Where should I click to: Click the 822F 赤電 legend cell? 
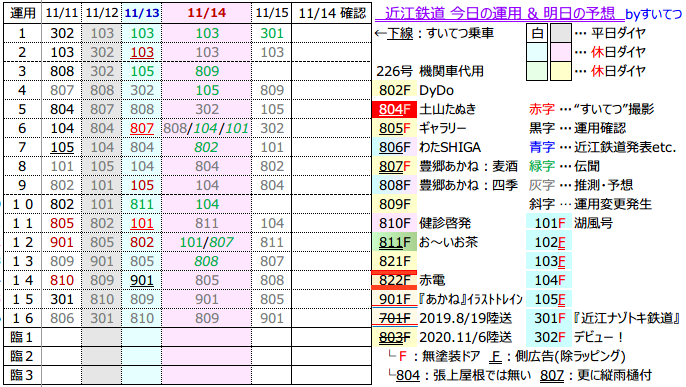pos(394,280)
